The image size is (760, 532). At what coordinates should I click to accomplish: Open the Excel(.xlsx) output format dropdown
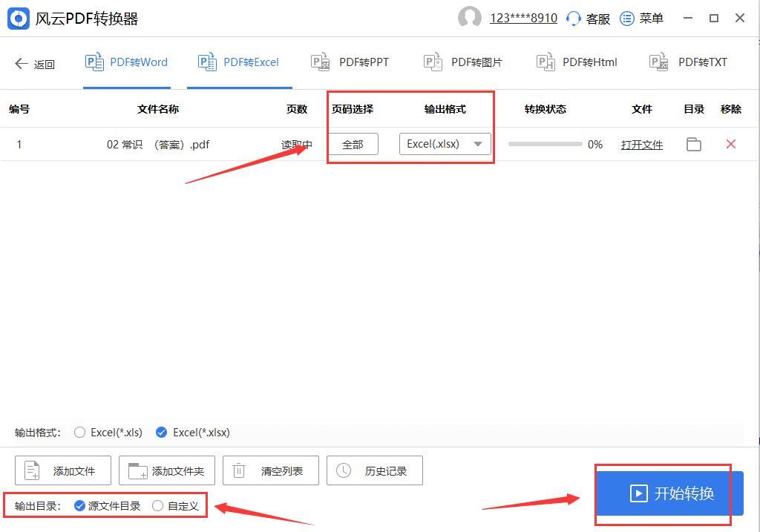click(445, 145)
